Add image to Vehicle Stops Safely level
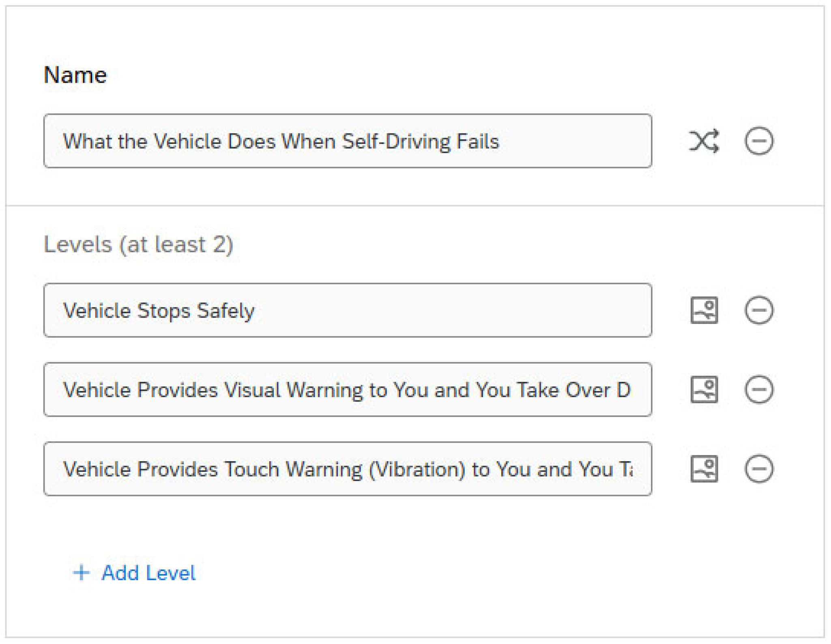The image size is (831, 644). 704,310
